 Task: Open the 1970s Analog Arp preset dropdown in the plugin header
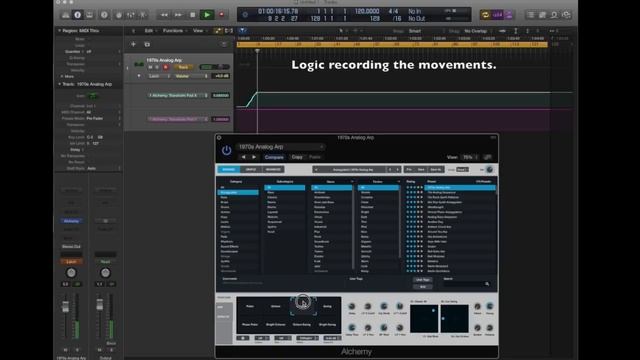click(x=281, y=147)
